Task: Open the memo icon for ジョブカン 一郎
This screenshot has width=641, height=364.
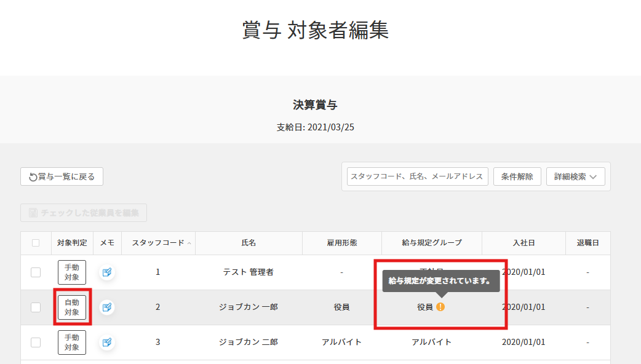Action: click(106, 307)
